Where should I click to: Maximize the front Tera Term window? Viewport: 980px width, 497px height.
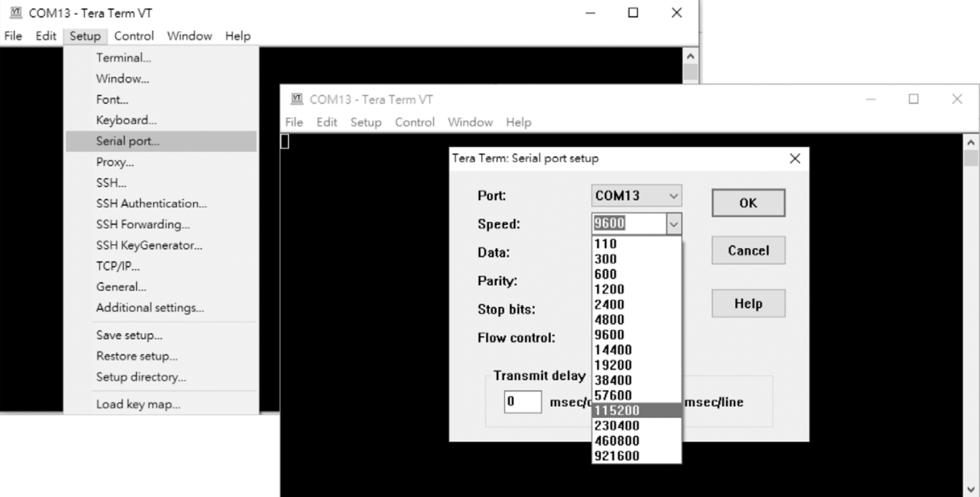[x=914, y=99]
